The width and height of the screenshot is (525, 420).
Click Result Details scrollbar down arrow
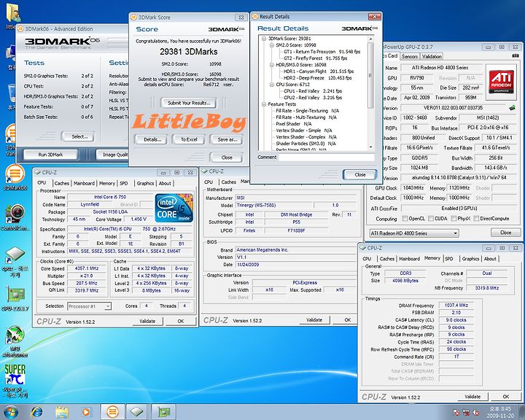[x=370, y=147]
